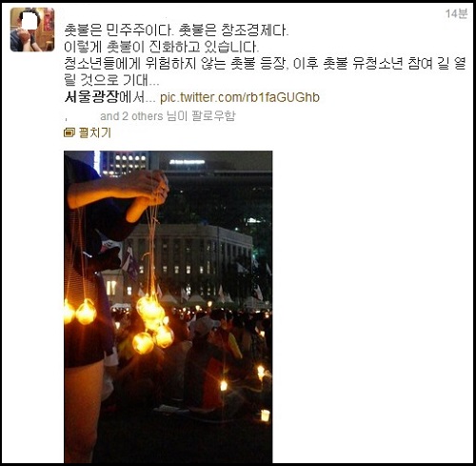
Task: Click the tweet line 이렇게 촛불이 진화하고 있습니다
Action: [162, 47]
